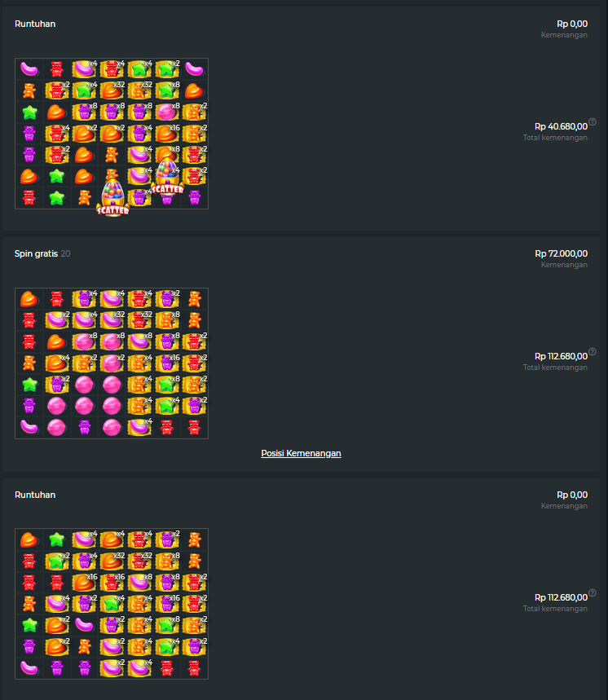The height and width of the screenshot is (700, 608).
Task: Click x16 purple bear in Spin gratis board
Action: click(167, 363)
